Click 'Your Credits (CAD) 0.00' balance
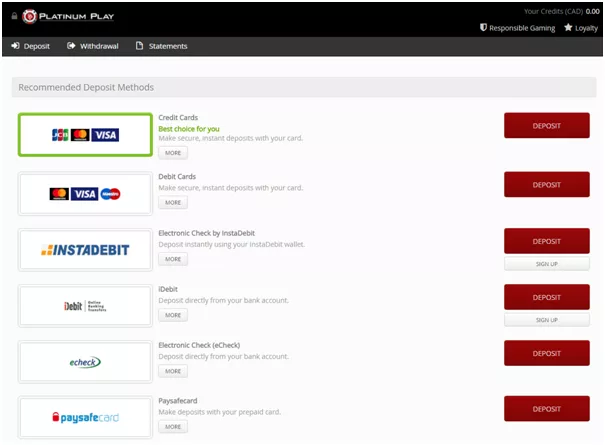The height and width of the screenshot is (445, 605). tap(561, 11)
